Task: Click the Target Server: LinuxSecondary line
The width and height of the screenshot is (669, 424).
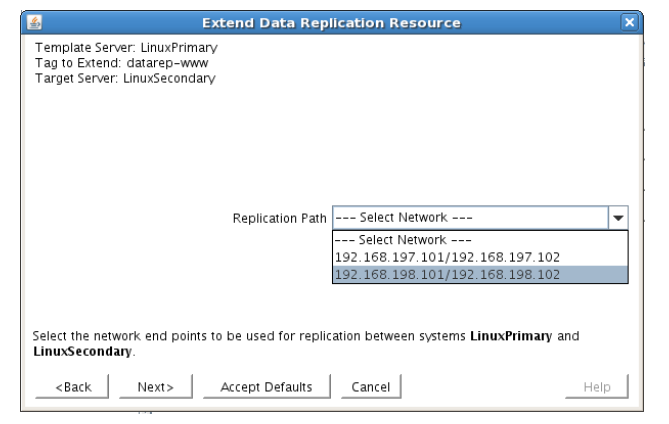Action: coord(125,77)
